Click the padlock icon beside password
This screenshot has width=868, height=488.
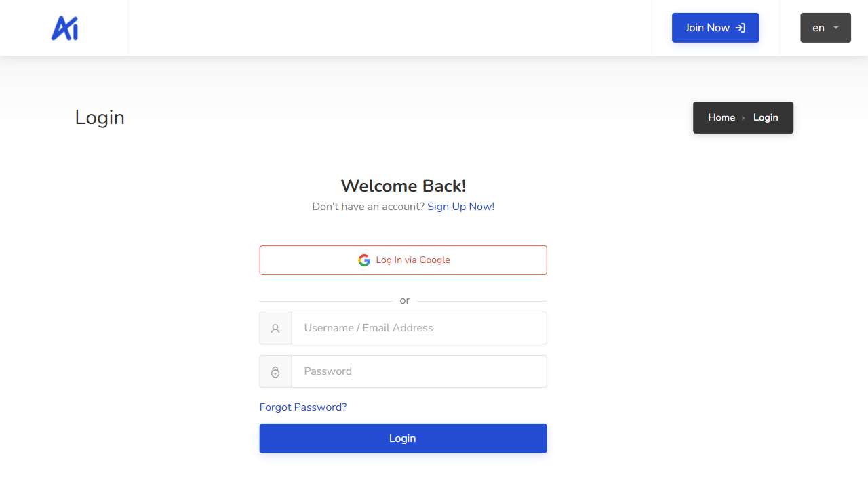(275, 372)
